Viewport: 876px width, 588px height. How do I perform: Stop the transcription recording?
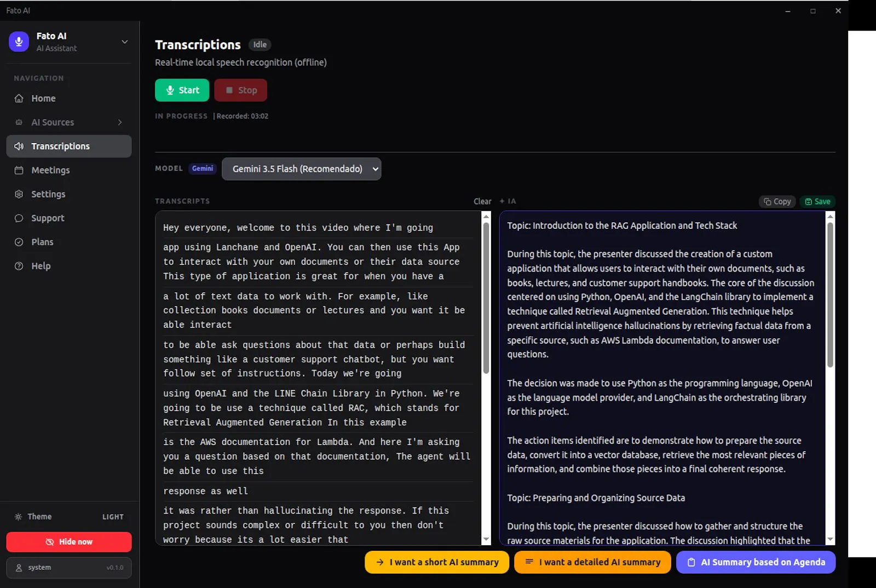click(x=240, y=90)
